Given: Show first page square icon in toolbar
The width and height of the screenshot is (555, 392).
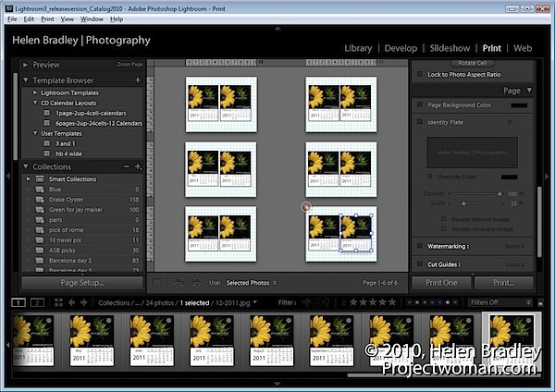Looking at the screenshot, I should click(x=157, y=283).
